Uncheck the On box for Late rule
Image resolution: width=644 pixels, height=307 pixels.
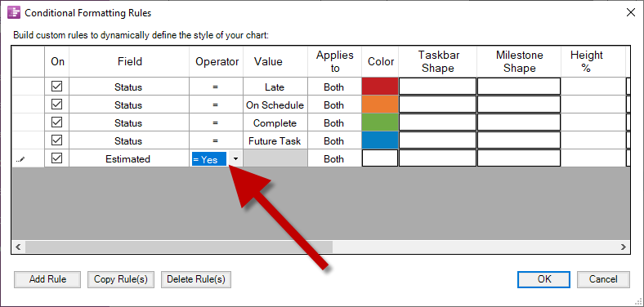pyautogui.click(x=56, y=87)
